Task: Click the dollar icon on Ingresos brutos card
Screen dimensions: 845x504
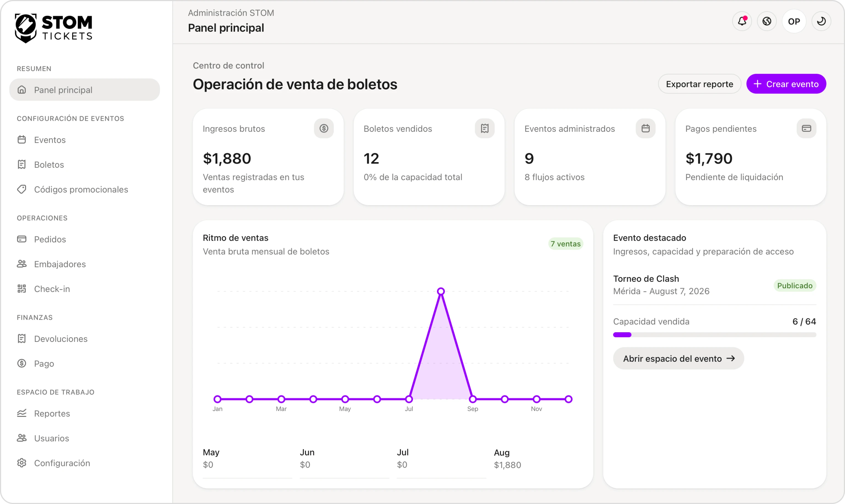Action: 324,128
